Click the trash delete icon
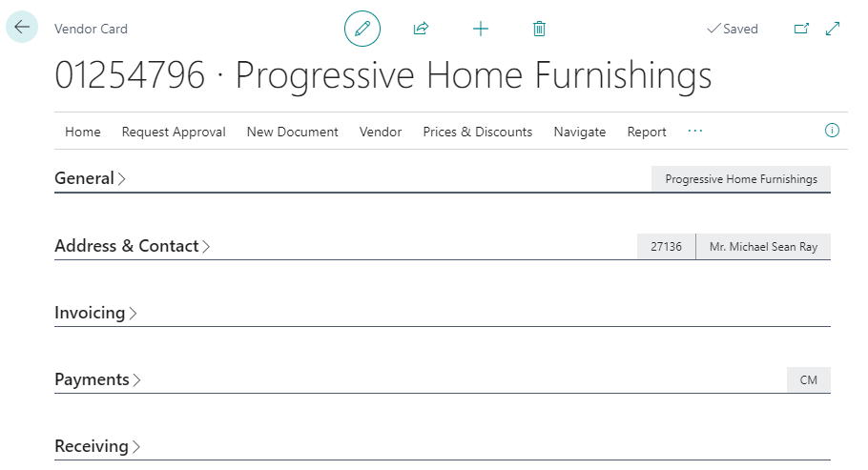Screen dimensions: 868x470 (x=539, y=29)
